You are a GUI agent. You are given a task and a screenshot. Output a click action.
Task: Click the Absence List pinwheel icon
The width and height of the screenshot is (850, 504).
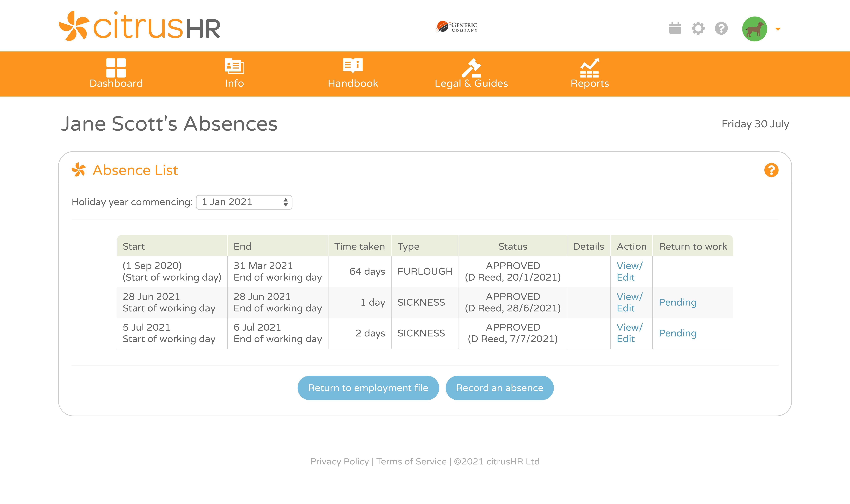click(79, 170)
